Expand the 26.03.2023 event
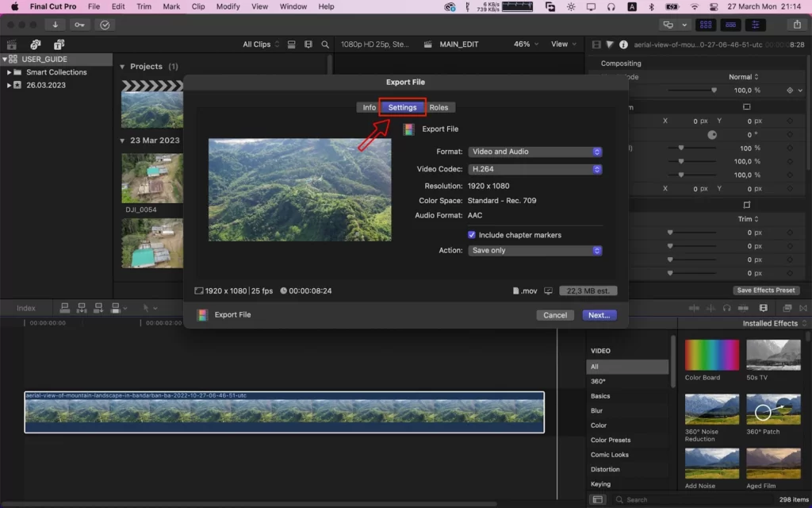This screenshot has width=812, height=508. (x=9, y=86)
